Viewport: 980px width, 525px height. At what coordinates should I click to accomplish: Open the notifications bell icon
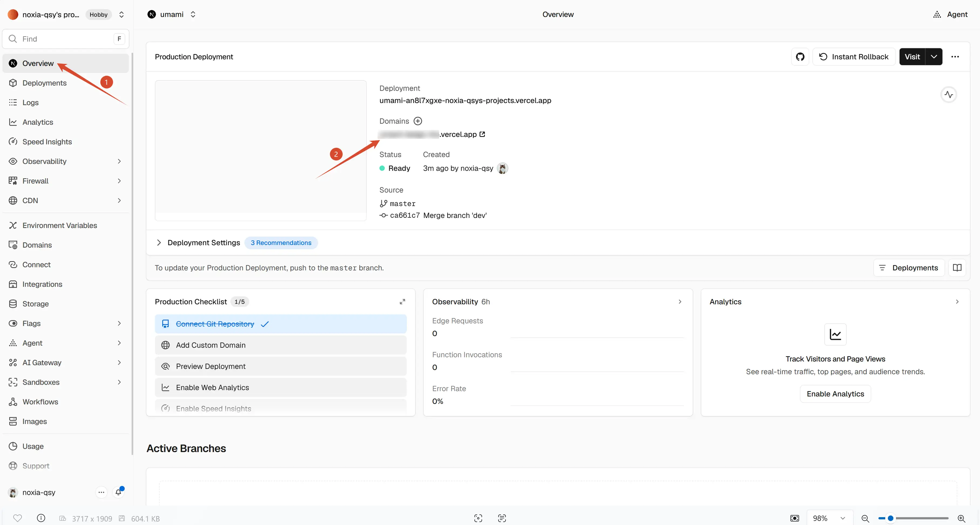[118, 492]
